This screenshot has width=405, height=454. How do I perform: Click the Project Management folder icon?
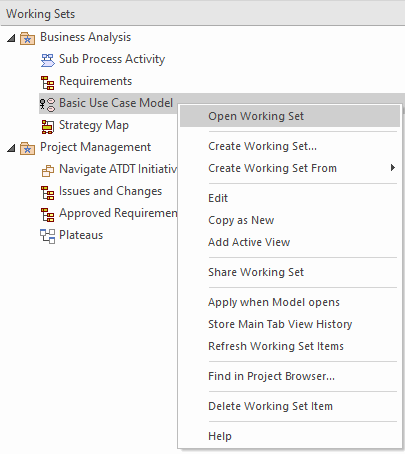tap(27, 148)
